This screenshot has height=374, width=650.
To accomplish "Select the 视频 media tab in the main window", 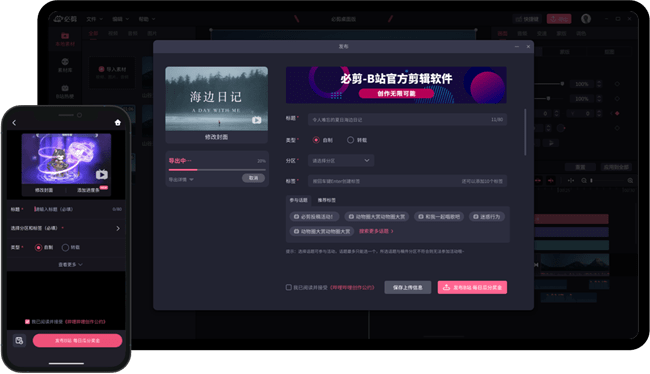I will (x=113, y=33).
